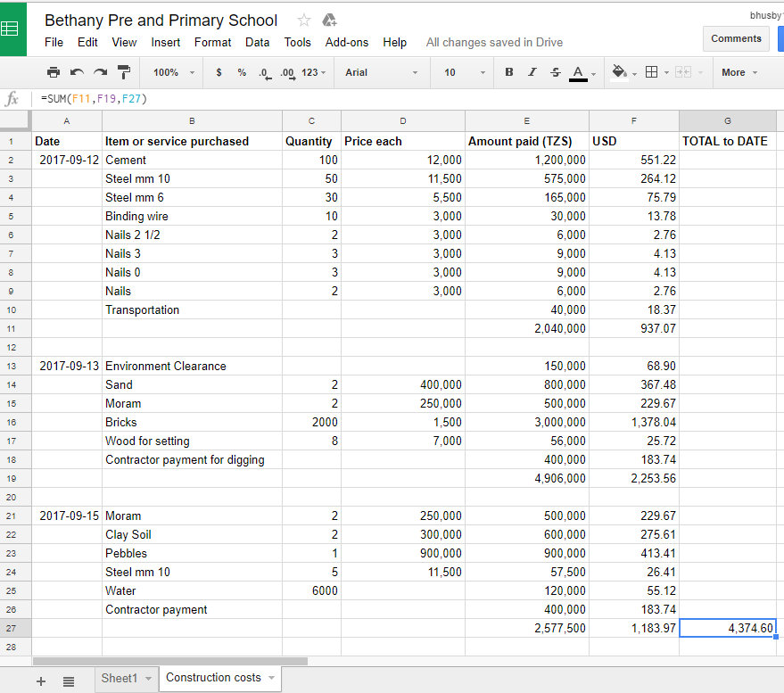Open the Data menu
The image size is (784, 693).
pyautogui.click(x=257, y=43)
